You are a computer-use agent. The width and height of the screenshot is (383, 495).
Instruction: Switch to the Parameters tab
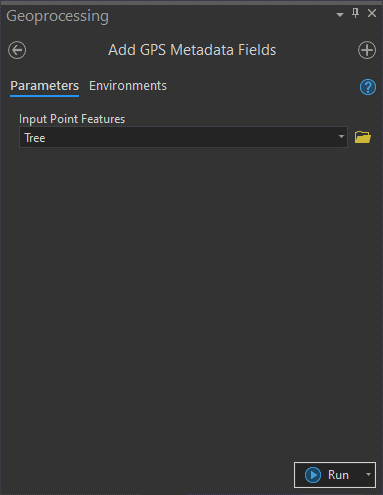[44, 86]
